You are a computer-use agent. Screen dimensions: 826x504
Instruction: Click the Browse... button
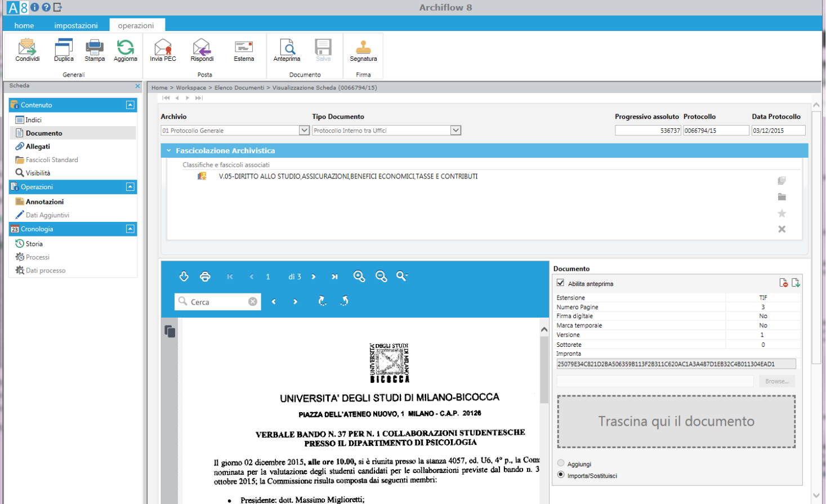pos(776,381)
